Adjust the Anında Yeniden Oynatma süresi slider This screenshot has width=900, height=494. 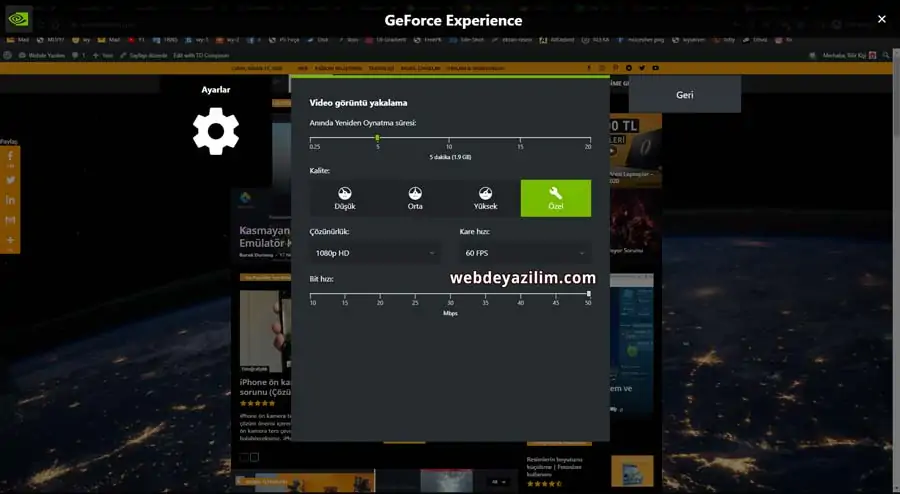(450, 138)
